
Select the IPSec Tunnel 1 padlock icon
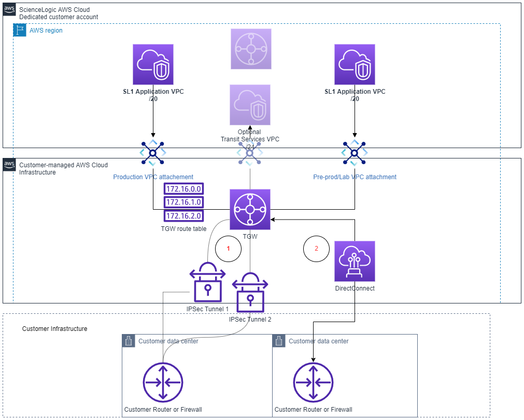tap(207, 282)
